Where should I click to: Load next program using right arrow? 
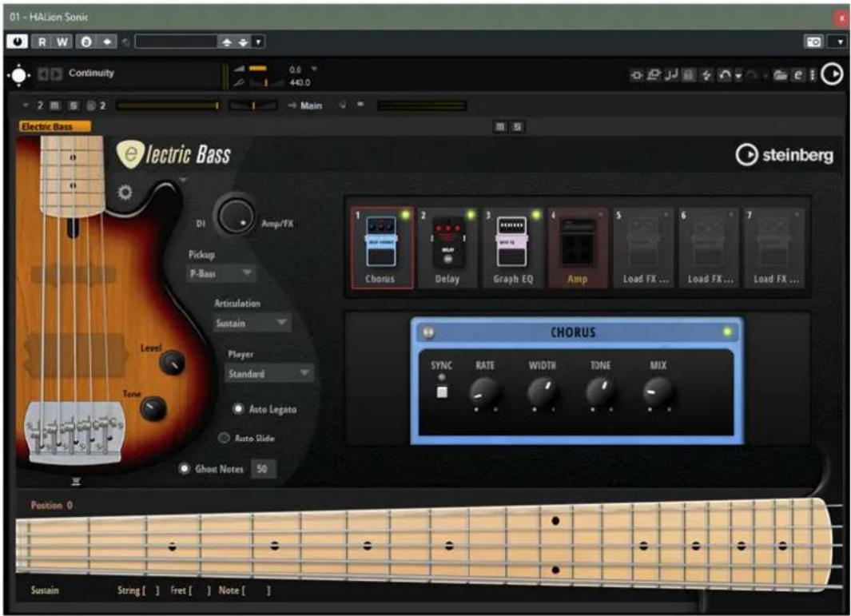tap(56, 74)
